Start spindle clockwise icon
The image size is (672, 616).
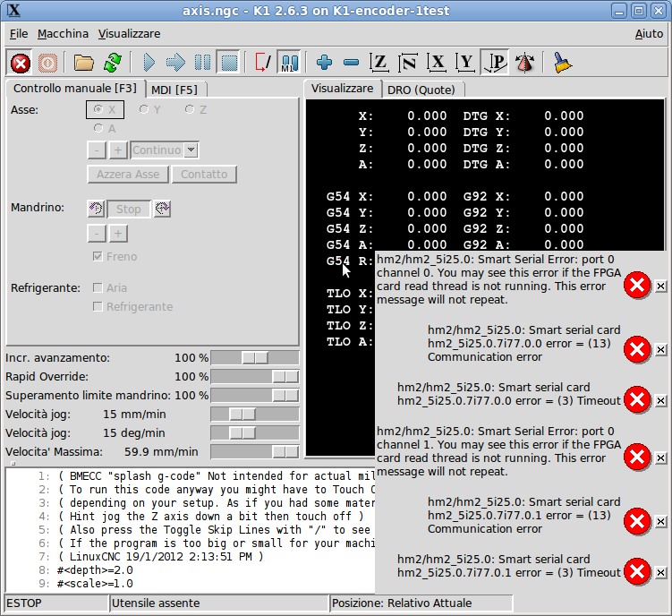point(162,209)
